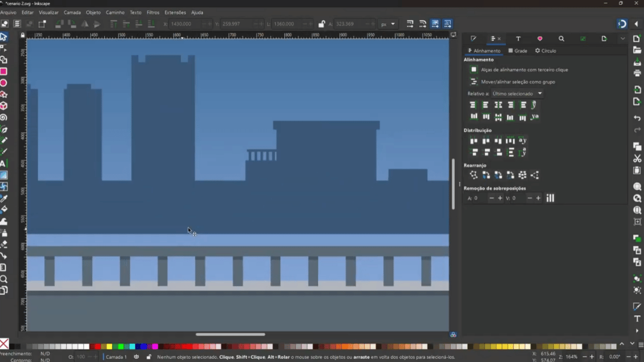Switch to the Grade tab
The image size is (644, 362).
[518, 51]
